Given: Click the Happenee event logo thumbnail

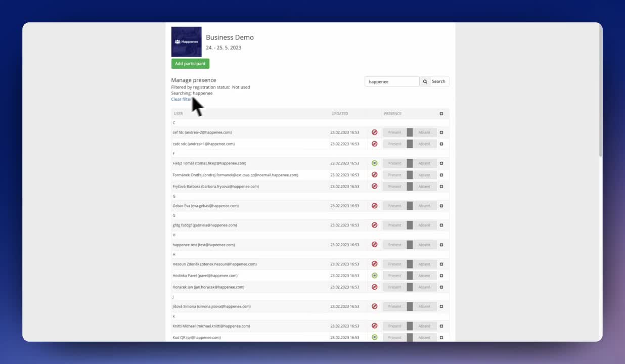Looking at the screenshot, I should click(x=187, y=41).
